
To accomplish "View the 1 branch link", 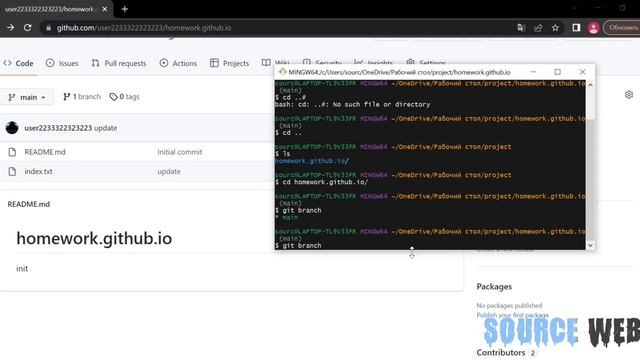I will pyautogui.click(x=82, y=97).
